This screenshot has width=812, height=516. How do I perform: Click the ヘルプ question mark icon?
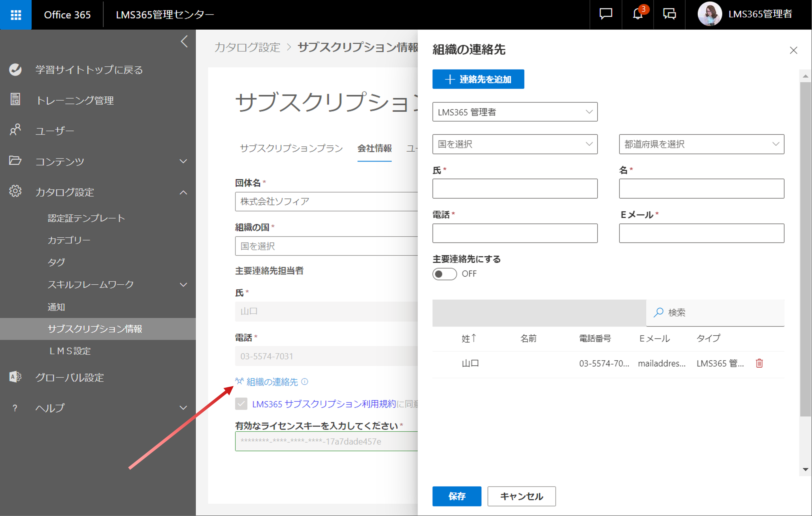(x=15, y=408)
